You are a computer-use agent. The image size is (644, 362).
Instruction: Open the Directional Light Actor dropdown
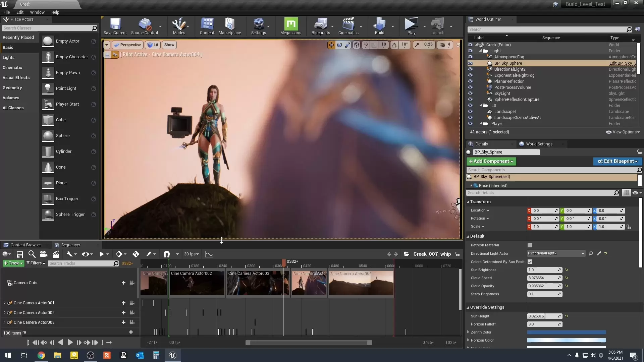pos(556,253)
